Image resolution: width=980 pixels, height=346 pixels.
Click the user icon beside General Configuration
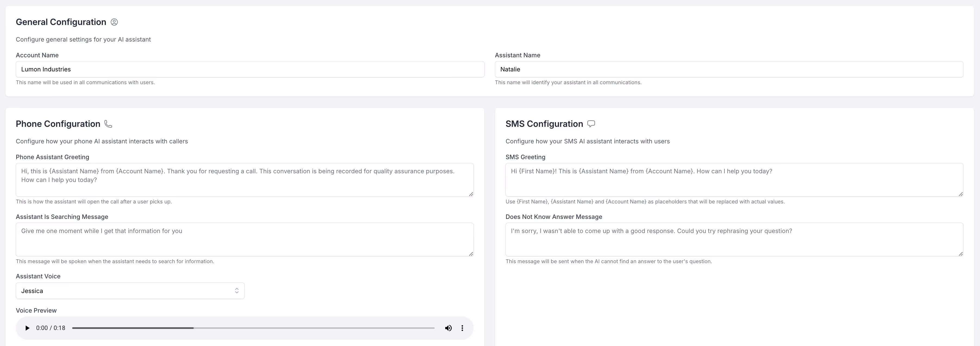114,22
